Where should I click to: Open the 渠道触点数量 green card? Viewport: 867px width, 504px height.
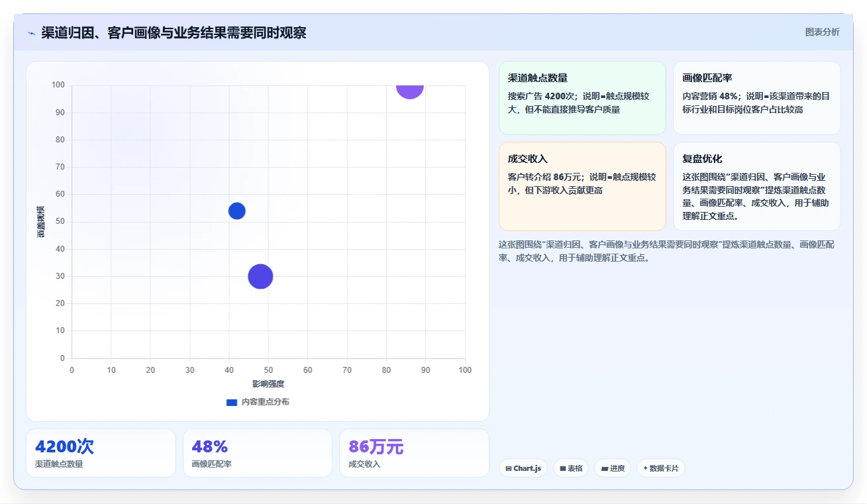(x=582, y=98)
